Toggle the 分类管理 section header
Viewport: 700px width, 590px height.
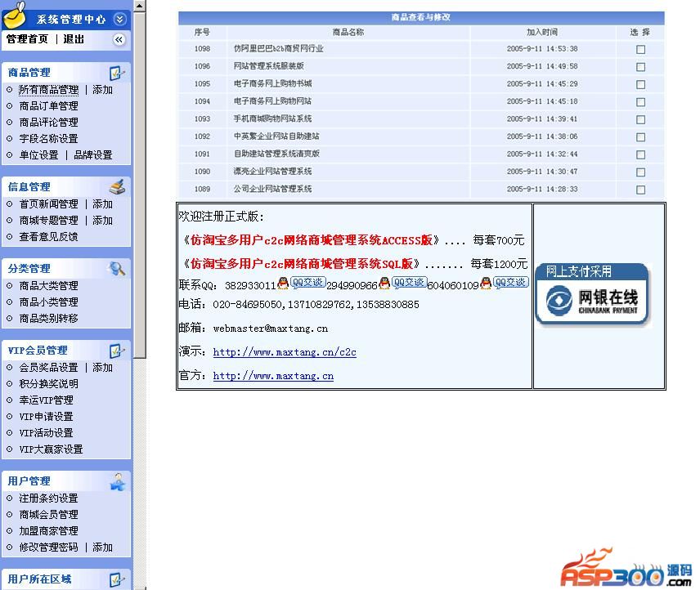[x=66, y=269]
